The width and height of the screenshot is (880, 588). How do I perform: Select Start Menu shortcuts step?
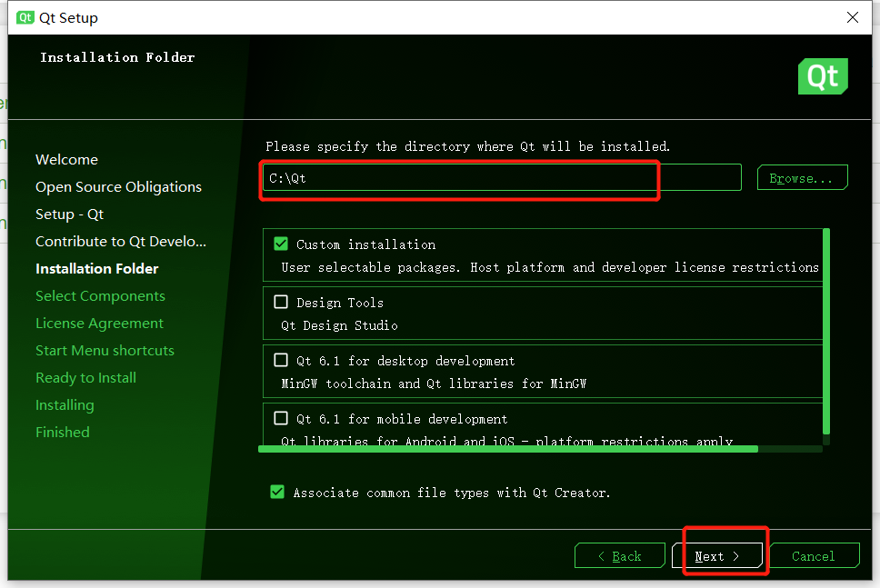coord(105,351)
